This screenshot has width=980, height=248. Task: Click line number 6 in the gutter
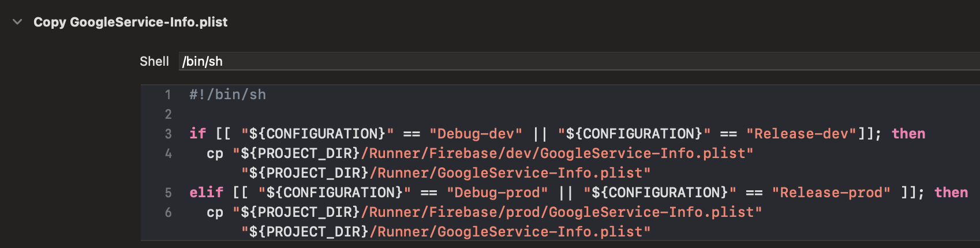[x=168, y=212]
